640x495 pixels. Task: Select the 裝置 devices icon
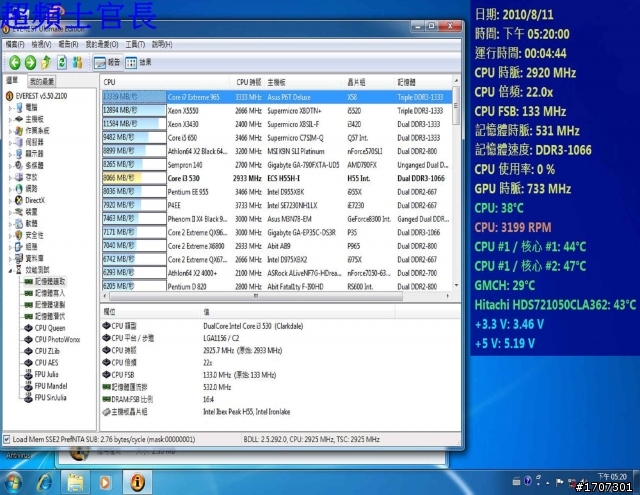pyautogui.click(x=19, y=212)
